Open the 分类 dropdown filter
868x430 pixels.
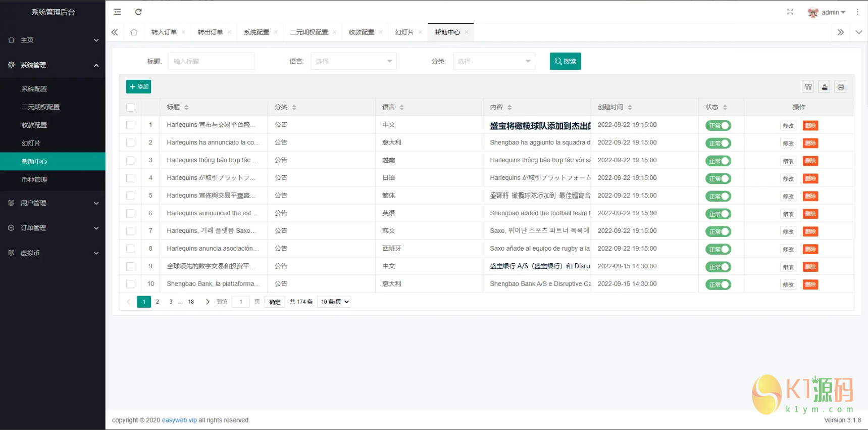493,61
